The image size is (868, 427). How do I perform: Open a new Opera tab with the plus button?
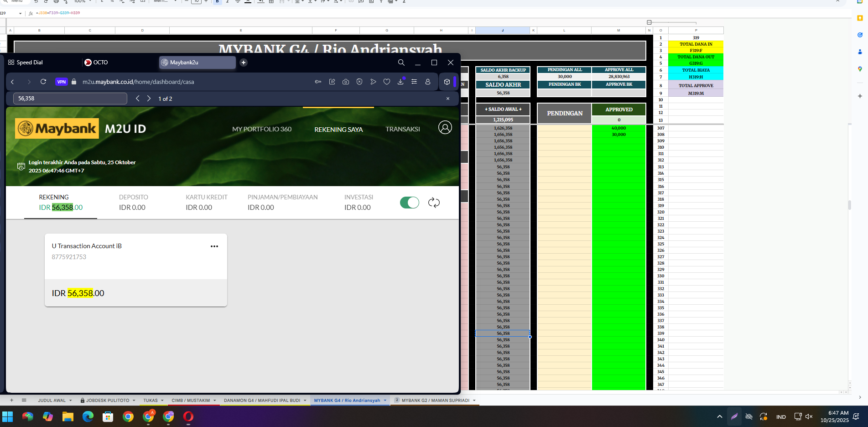click(x=244, y=62)
